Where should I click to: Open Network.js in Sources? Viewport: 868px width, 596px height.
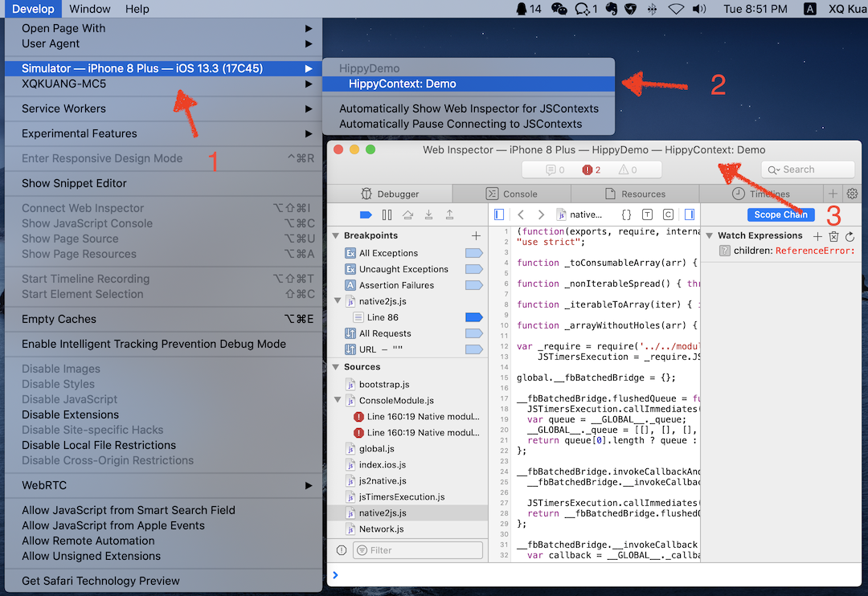407,529
